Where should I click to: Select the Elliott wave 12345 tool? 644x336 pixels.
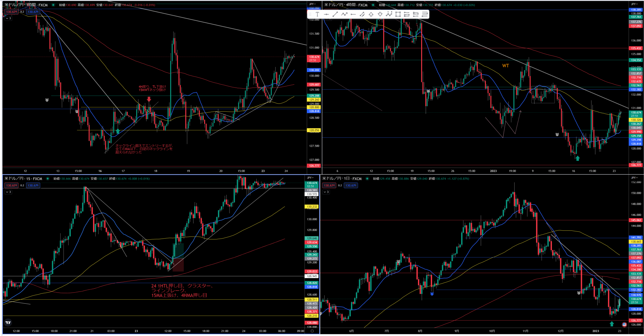[389, 14]
